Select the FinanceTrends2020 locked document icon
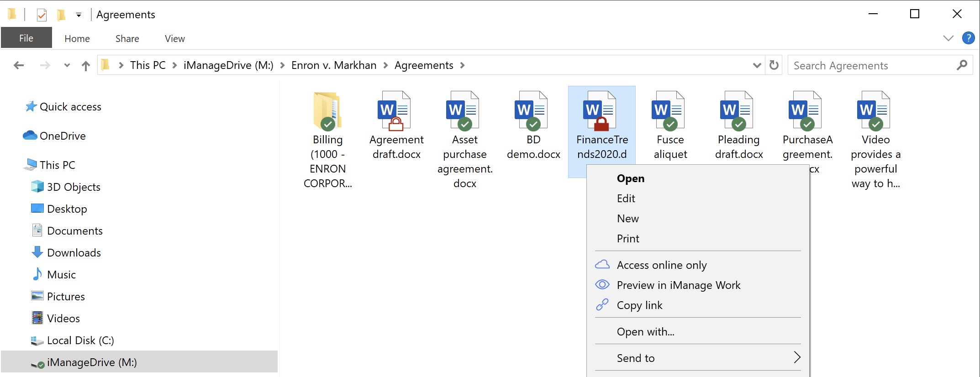 coord(600,111)
